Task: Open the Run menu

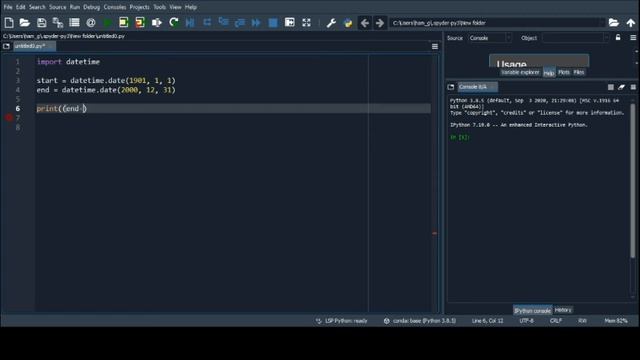Action: click(75, 7)
